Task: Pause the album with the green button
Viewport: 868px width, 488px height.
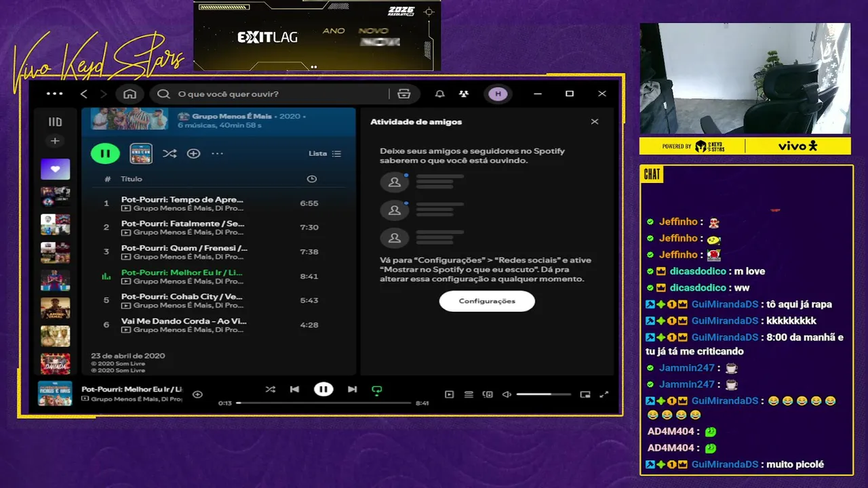Action: (105, 154)
